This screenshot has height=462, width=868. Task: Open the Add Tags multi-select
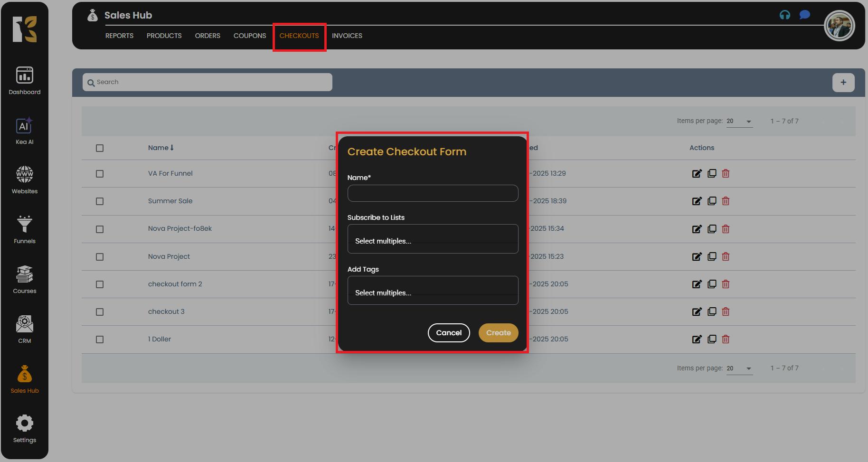click(x=433, y=291)
